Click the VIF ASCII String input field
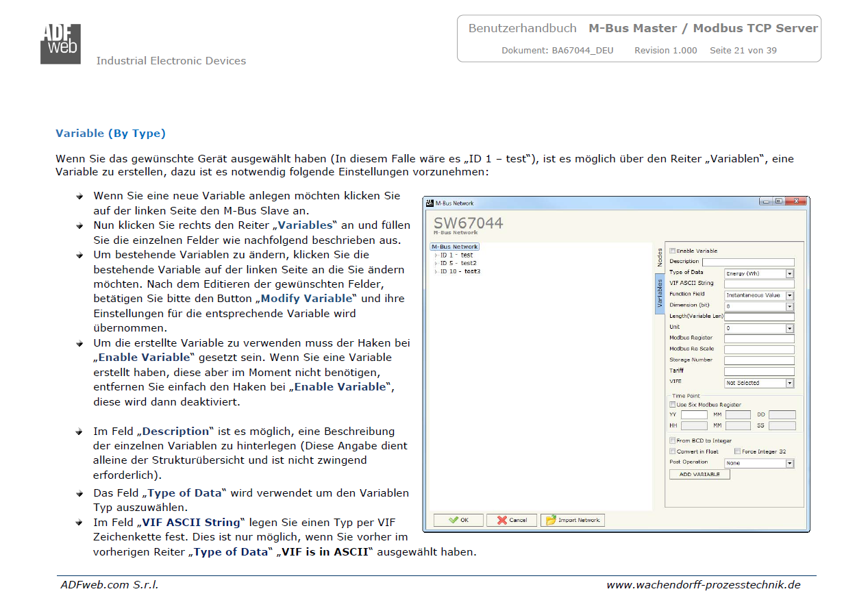868x598 pixels. click(x=759, y=284)
